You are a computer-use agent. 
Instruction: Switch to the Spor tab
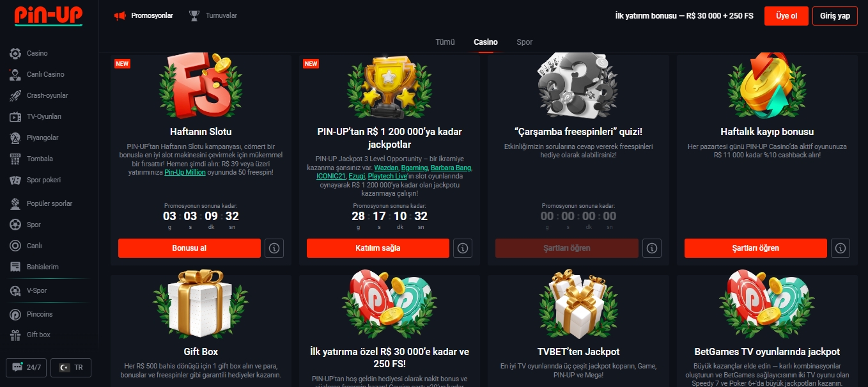[525, 42]
